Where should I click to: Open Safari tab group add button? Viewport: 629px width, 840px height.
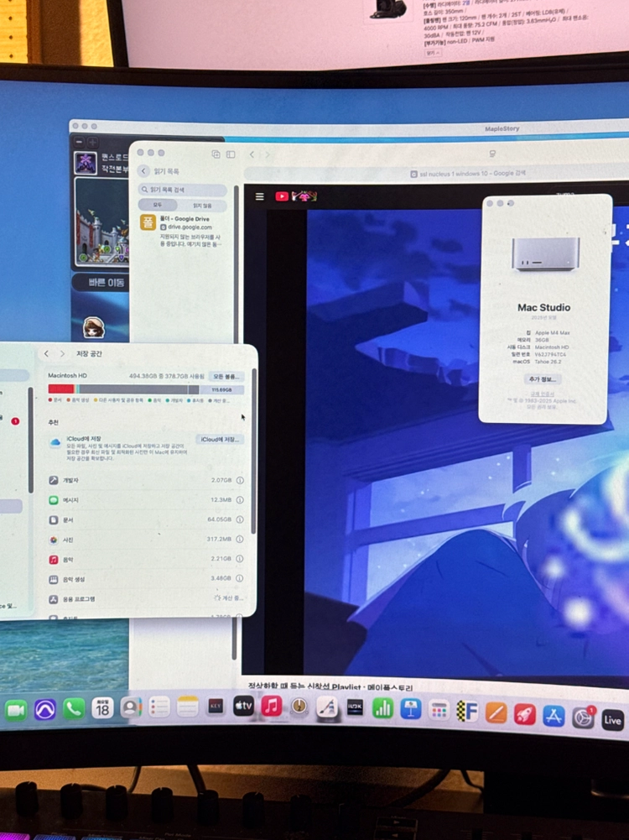tap(216, 154)
